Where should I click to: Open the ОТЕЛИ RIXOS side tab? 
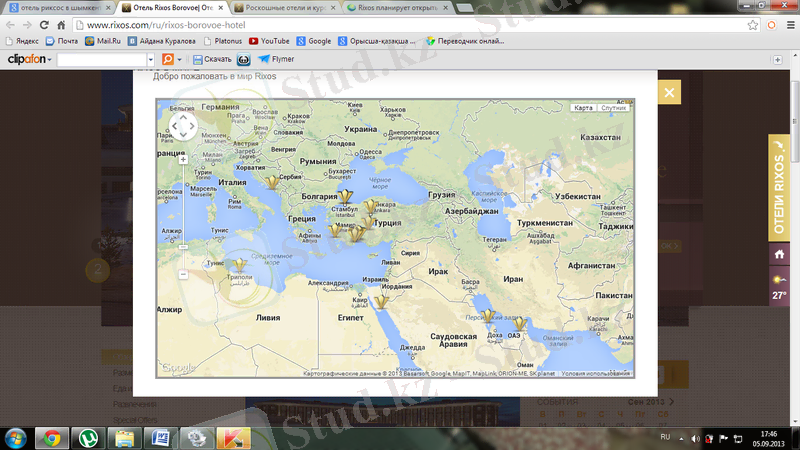(x=779, y=188)
